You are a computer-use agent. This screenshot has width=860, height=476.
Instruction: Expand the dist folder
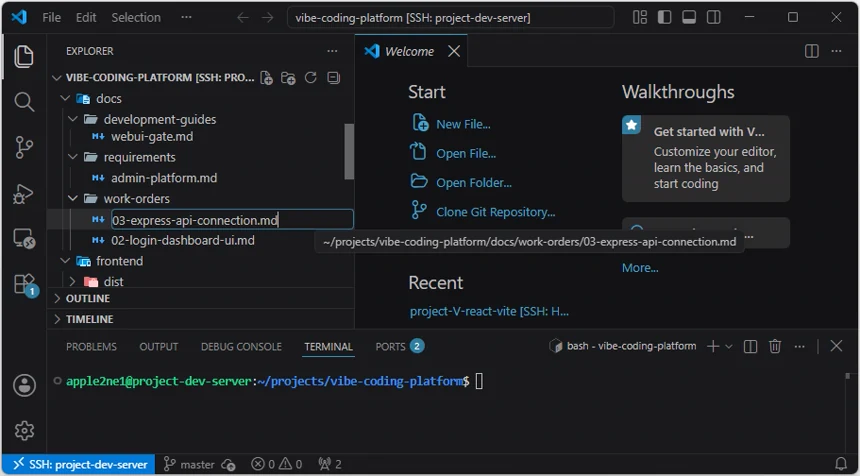click(x=73, y=282)
